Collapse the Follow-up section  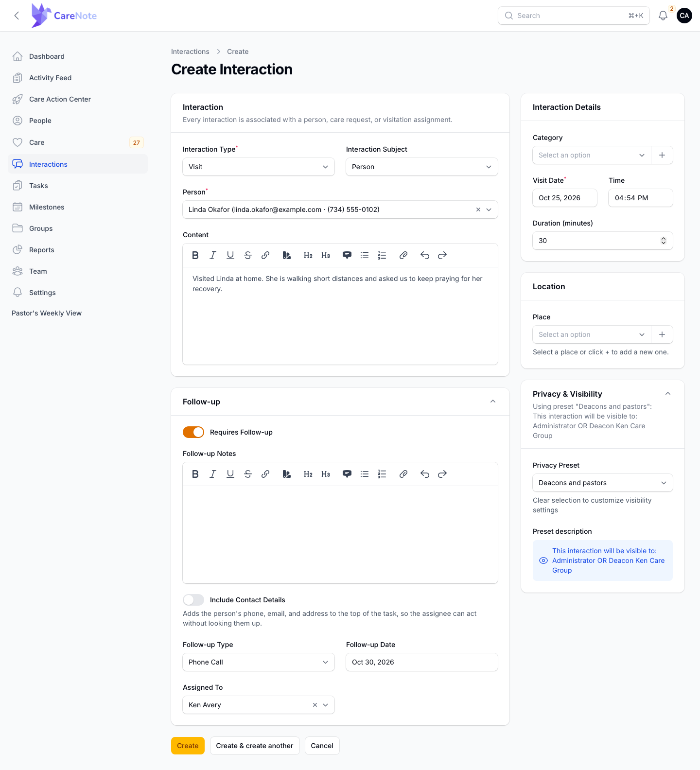point(493,402)
